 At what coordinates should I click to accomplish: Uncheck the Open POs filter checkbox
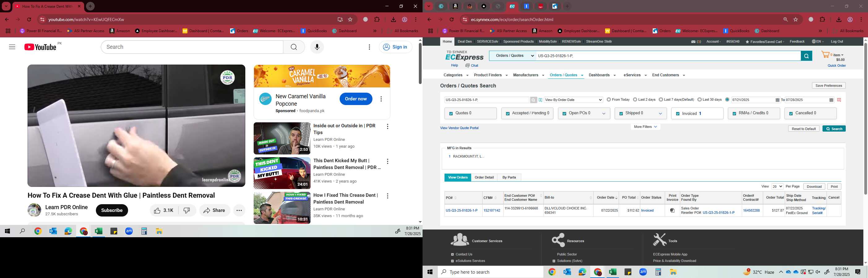(x=564, y=114)
